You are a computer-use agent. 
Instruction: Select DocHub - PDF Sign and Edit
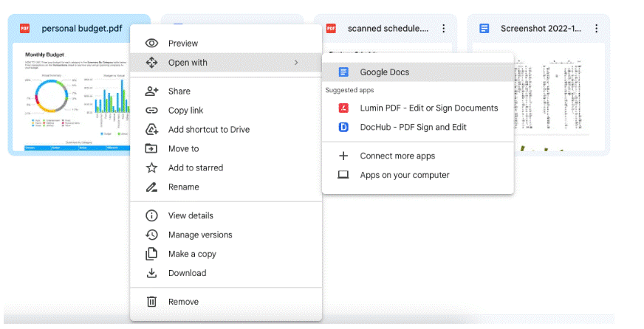[418, 127]
